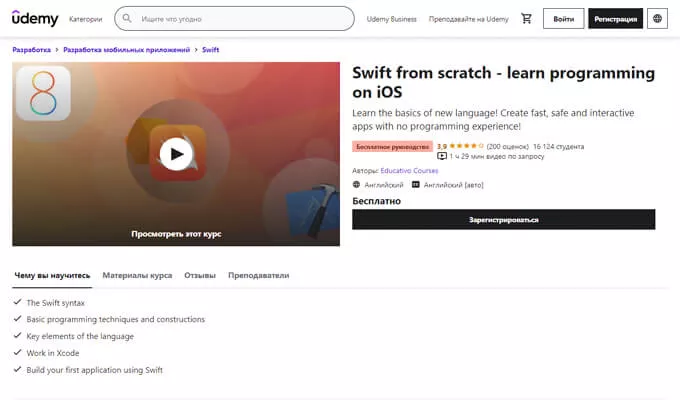
Task: Switch to the Отзывы tab
Action: click(200, 275)
